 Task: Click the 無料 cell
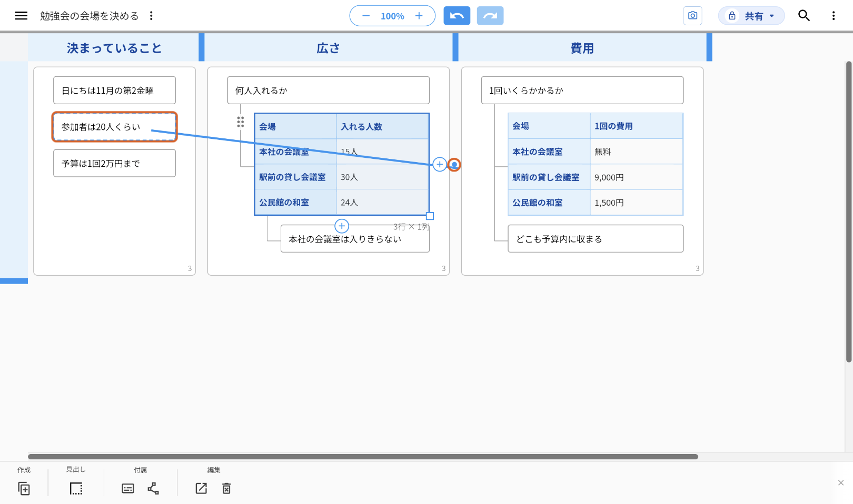tap(636, 152)
